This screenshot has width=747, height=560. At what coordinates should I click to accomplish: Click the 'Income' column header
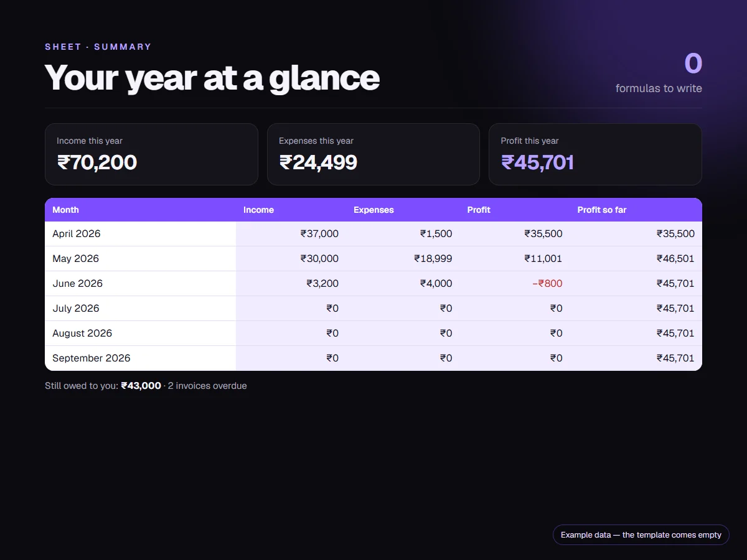[x=258, y=210]
